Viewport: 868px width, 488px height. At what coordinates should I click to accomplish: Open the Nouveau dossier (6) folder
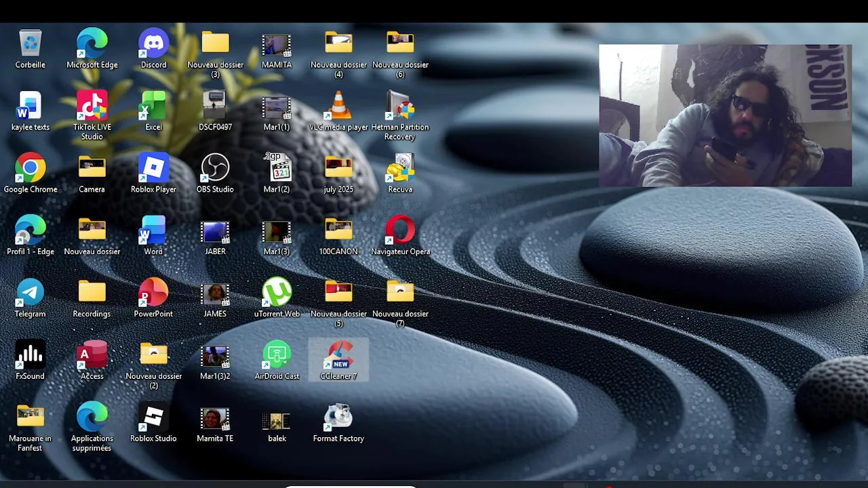400,43
